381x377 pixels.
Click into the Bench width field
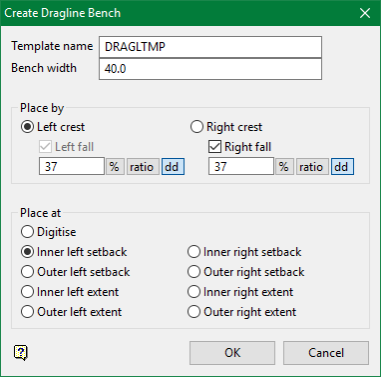tap(210, 69)
